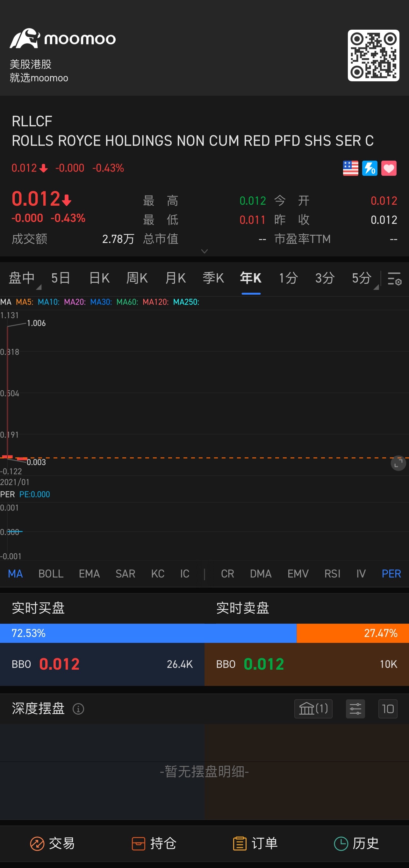The height and width of the screenshot is (868, 409).
Task: Open the order book filter settings
Action: click(355, 709)
